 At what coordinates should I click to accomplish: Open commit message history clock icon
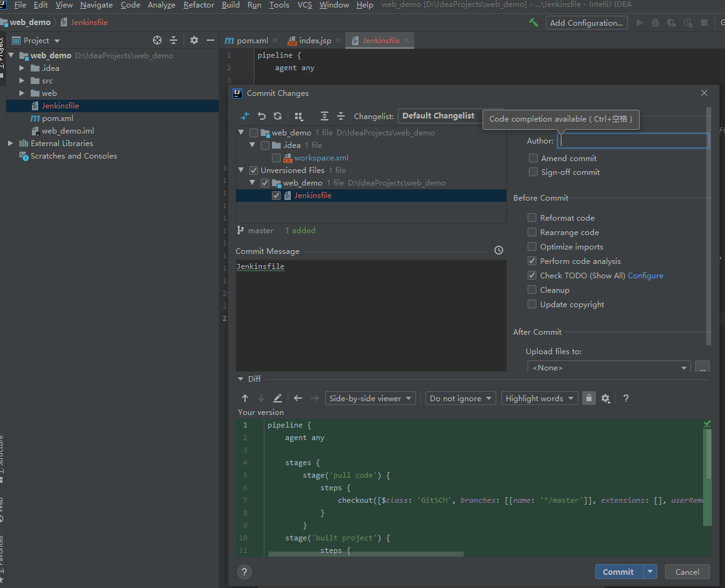(x=498, y=250)
